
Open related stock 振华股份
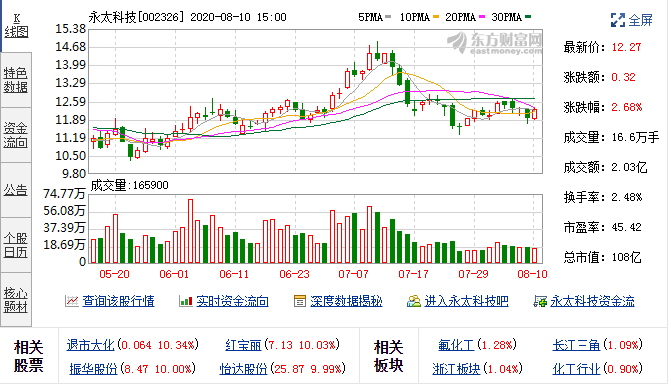point(93,369)
